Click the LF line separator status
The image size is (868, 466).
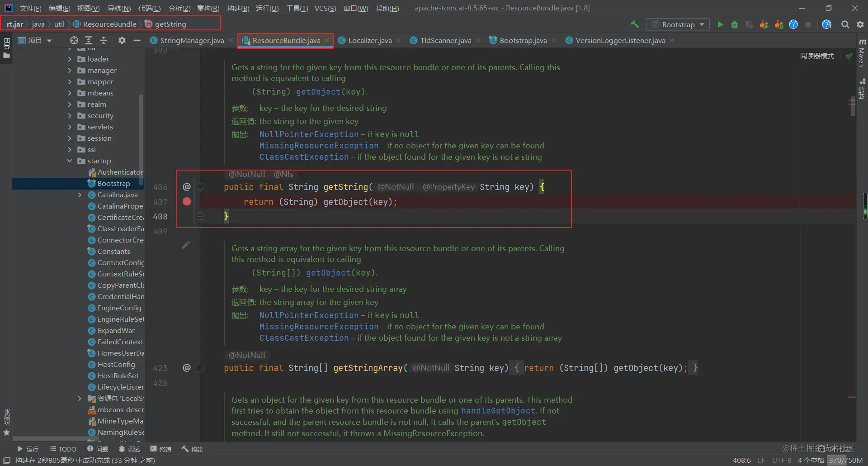pos(761,460)
